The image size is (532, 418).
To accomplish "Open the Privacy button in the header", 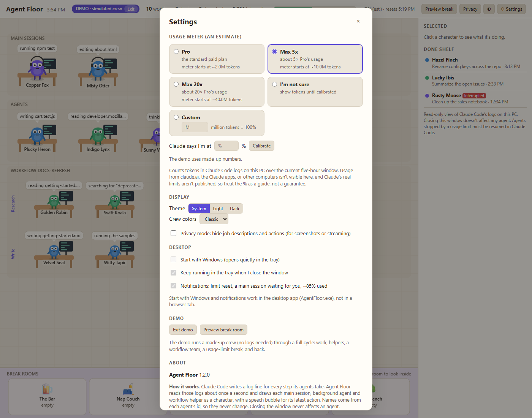I will tap(470, 9).
